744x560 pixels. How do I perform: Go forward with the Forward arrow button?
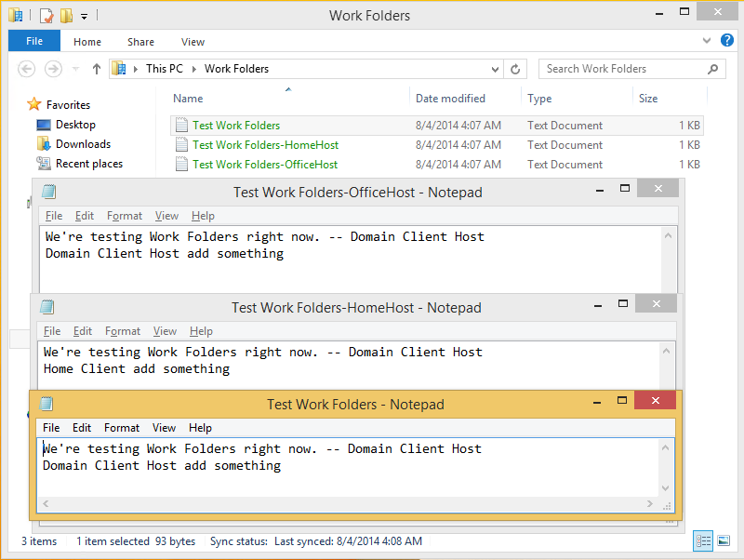pos(53,69)
